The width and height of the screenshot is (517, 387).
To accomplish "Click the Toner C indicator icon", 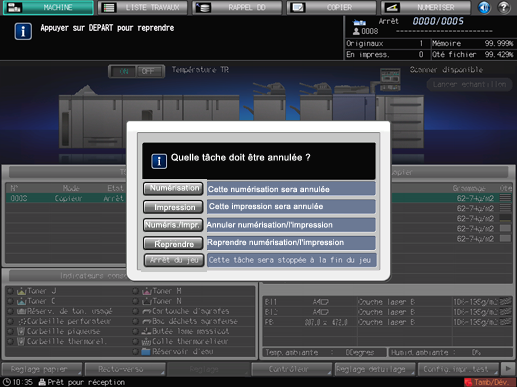I will (21, 301).
